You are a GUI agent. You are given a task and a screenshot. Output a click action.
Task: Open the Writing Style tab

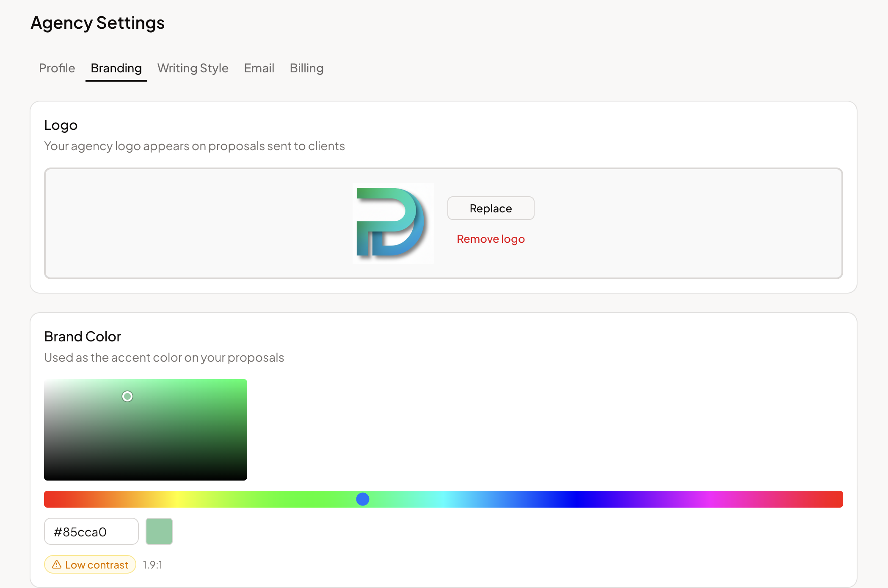point(193,68)
